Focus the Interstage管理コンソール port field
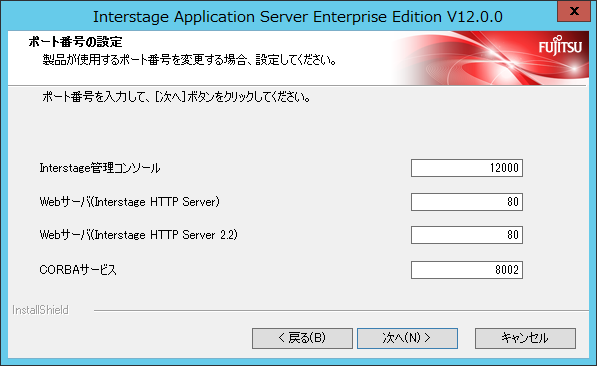Viewport: 597px width, 366px height. [x=467, y=168]
